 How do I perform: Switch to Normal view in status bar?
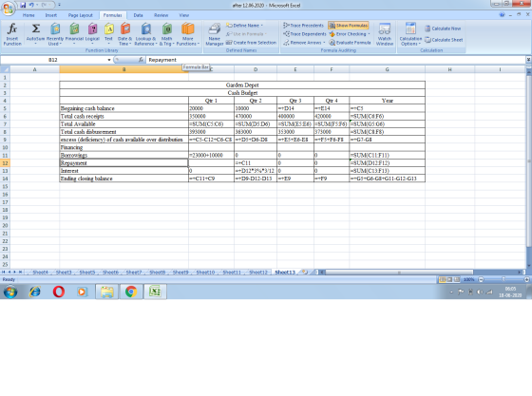pos(443,280)
